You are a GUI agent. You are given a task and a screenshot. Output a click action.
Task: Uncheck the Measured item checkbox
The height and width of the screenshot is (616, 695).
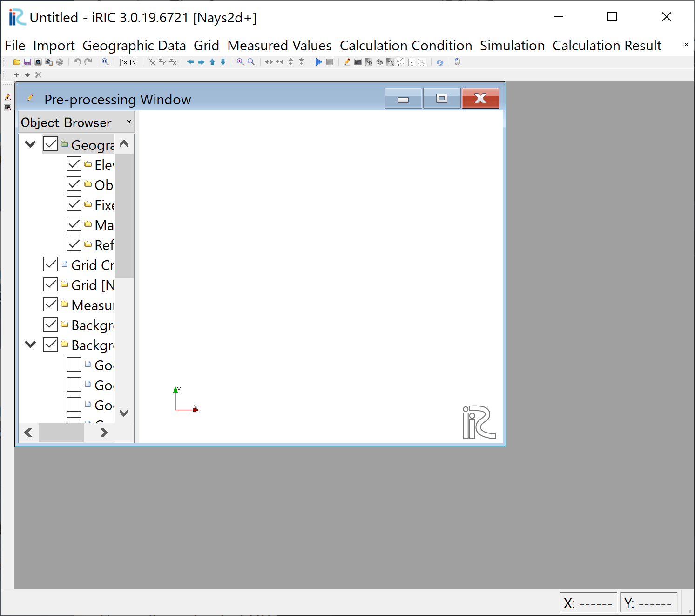click(x=51, y=304)
